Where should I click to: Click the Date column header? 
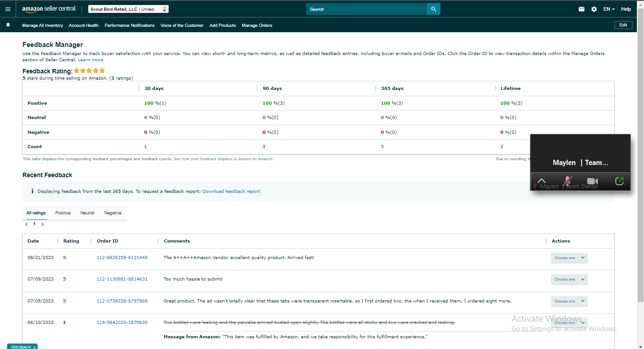[33, 241]
